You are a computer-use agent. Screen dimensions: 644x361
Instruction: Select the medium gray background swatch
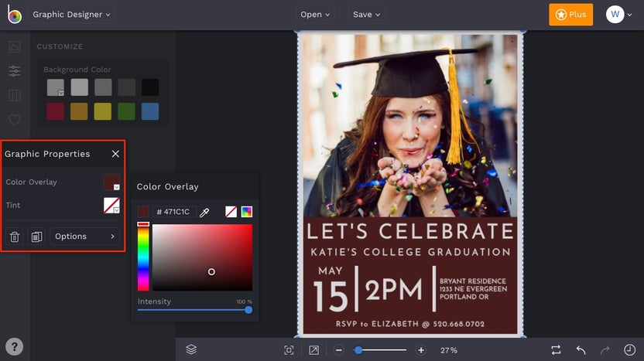pyautogui.click(x=103, y=87)
